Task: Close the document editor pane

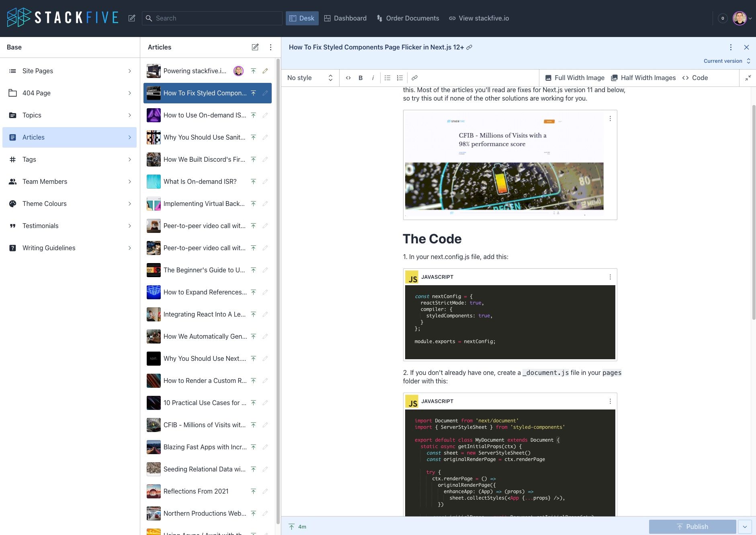Action: [x=746, y=47]
